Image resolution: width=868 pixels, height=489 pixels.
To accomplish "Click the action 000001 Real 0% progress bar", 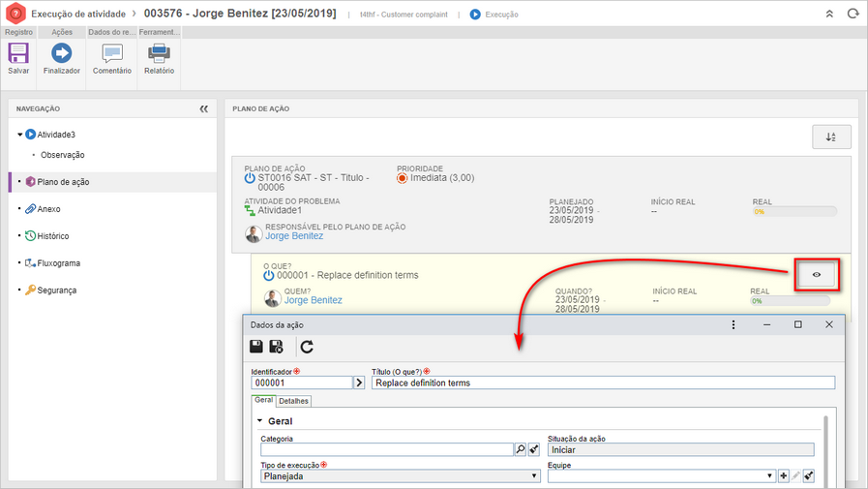I will click(x=790, y=301).
